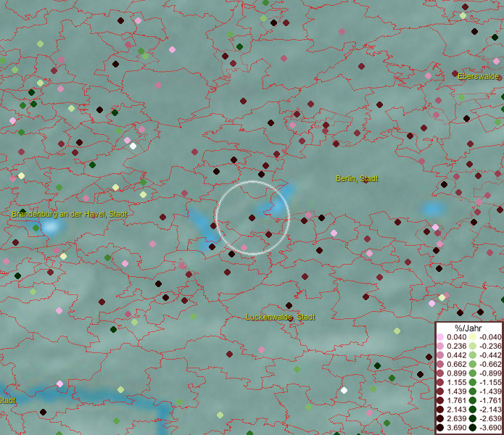Image resolution: width=504 pixels, height=435 pixels.
Task: Click the -1.439 green legend swatch
Action: (473, 391)
